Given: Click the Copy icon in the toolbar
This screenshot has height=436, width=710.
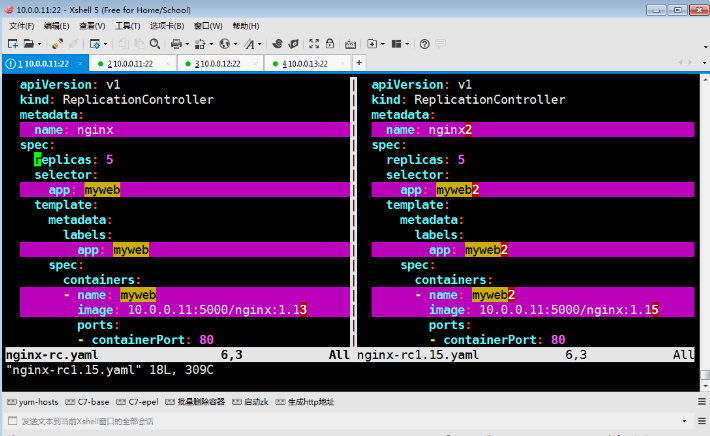Looking at the screenshot, I should pyautogui.click(x=123, y=44).
